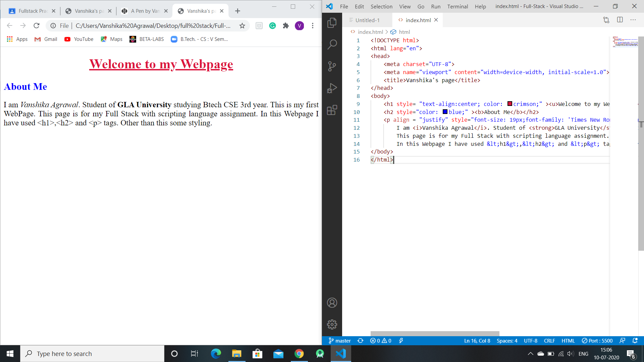This screenshot has height=362, width=644.
Task: Click the crimson color swatch in code
Action: tap(509, 104)
